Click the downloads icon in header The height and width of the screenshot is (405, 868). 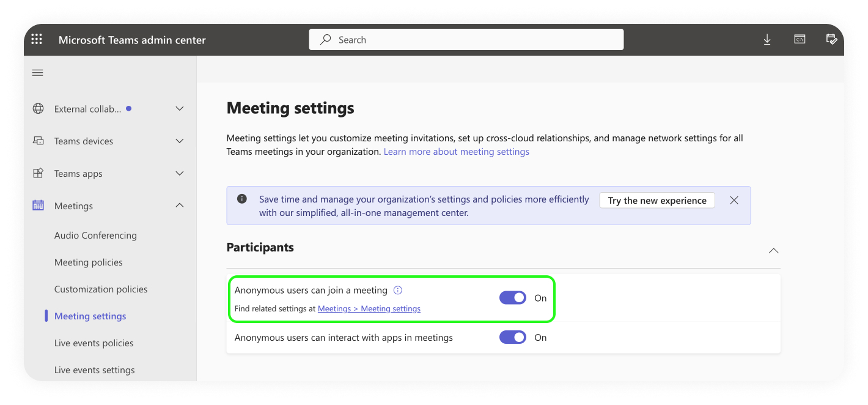767,39
